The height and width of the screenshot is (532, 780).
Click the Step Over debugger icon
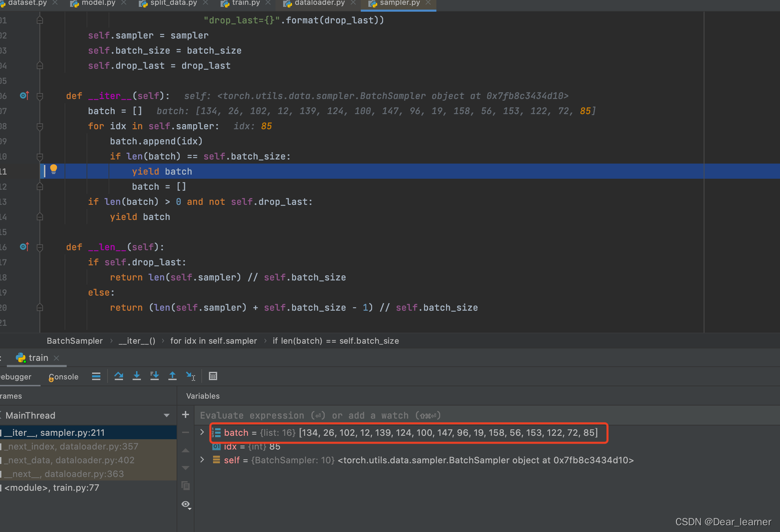119,376
